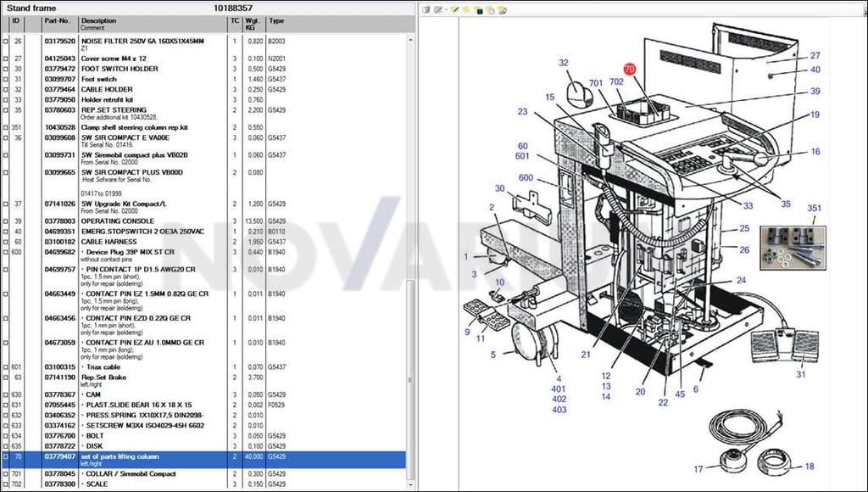Select the red highlighted callout 70 in diagram
Image resolution: width=868 pixels, height=492 pixels.
click(x=630, y=70)
